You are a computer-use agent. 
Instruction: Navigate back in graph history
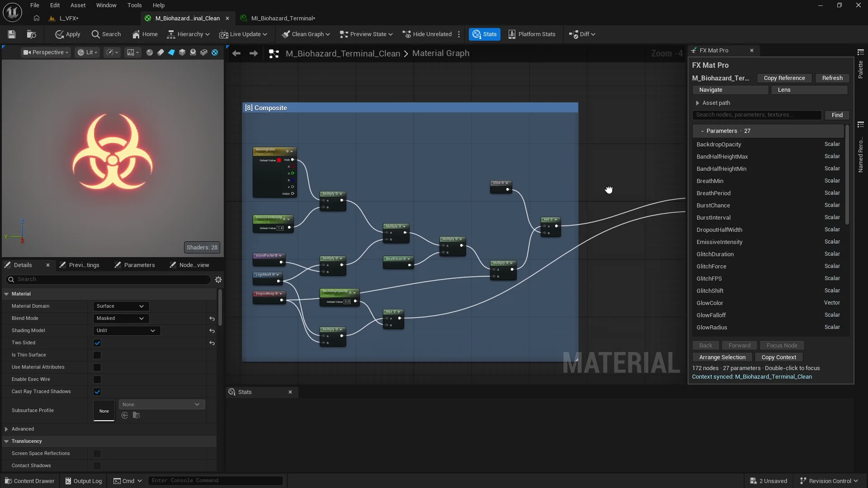click(x=236, y=53)
